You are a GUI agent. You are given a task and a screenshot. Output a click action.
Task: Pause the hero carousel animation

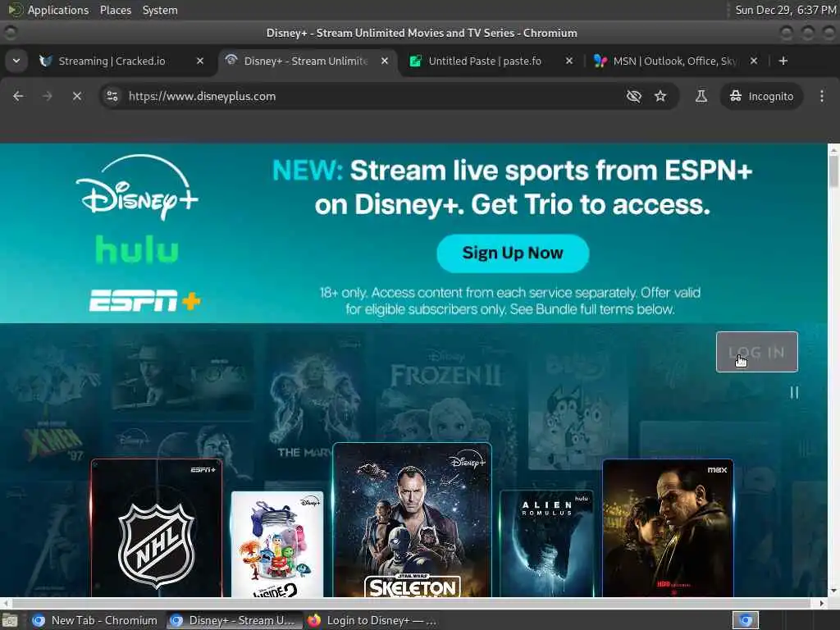click(x=794, y=393)
